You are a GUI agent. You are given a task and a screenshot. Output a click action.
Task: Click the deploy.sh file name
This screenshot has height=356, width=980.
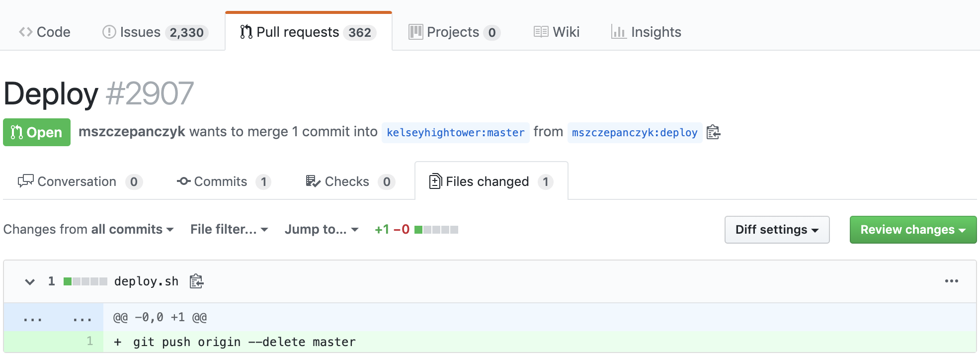coord(146,281)
